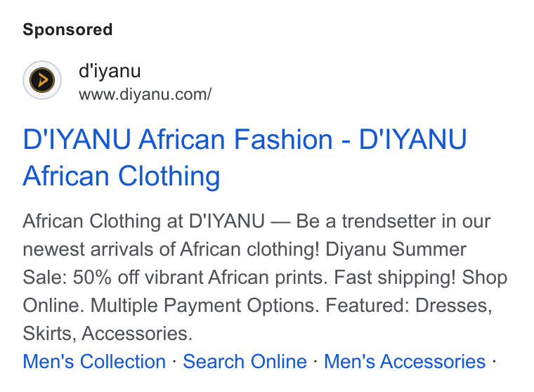
Task: Click the www.diyanu.com/ URL text
Action: click(145, 94)
